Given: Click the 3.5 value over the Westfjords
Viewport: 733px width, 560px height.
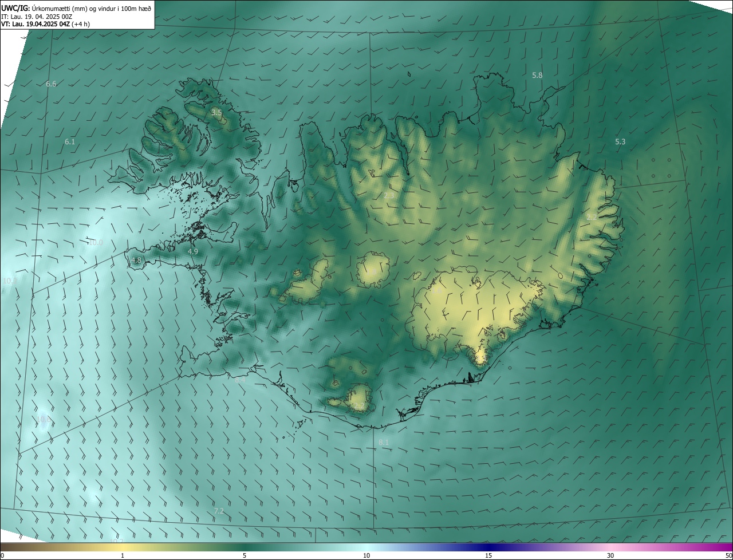Looking at the screenshot, I should (x=216, y=113).
